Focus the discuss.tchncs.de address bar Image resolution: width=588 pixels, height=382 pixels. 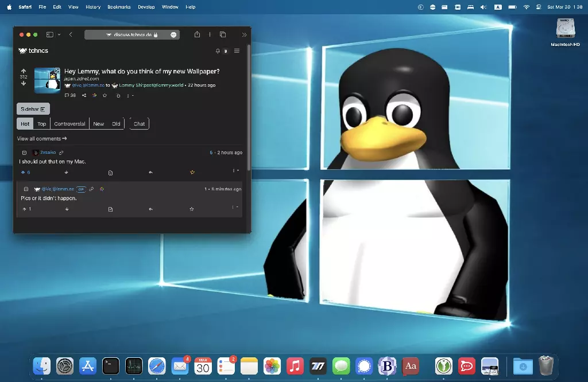[132, 34]
